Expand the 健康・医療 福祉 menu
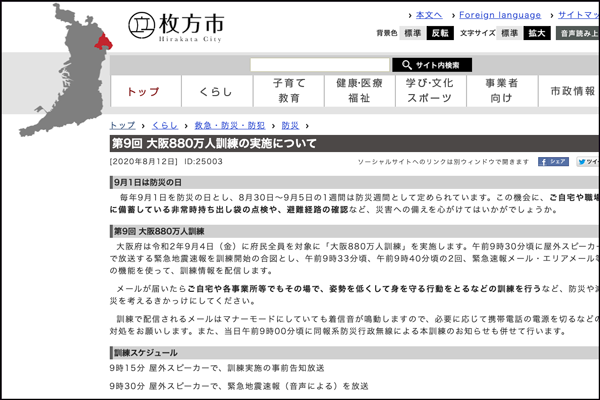 click(x=359, y=91)
